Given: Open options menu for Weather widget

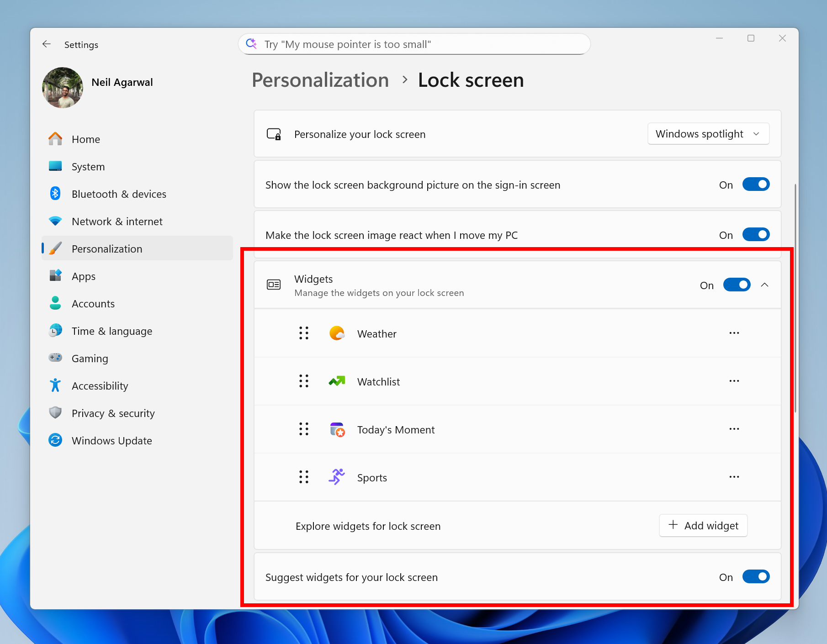Looking at the screenshot, I should click(x=734, y=333).
